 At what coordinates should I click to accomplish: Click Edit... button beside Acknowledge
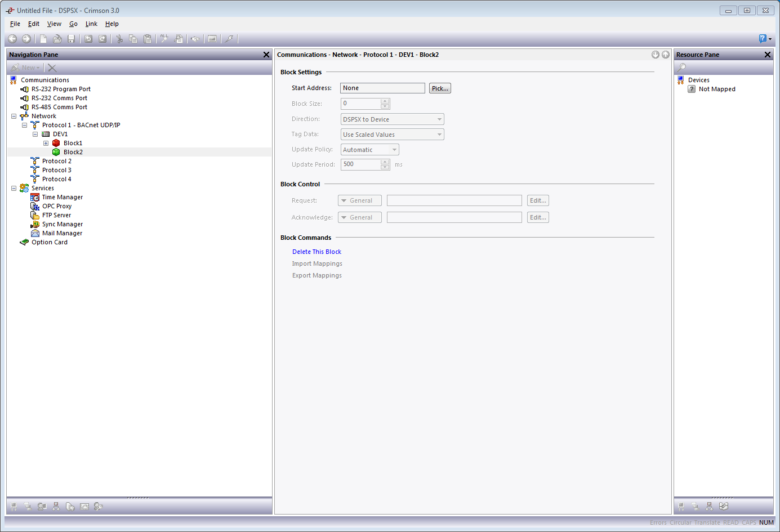[x=538, y=217]
